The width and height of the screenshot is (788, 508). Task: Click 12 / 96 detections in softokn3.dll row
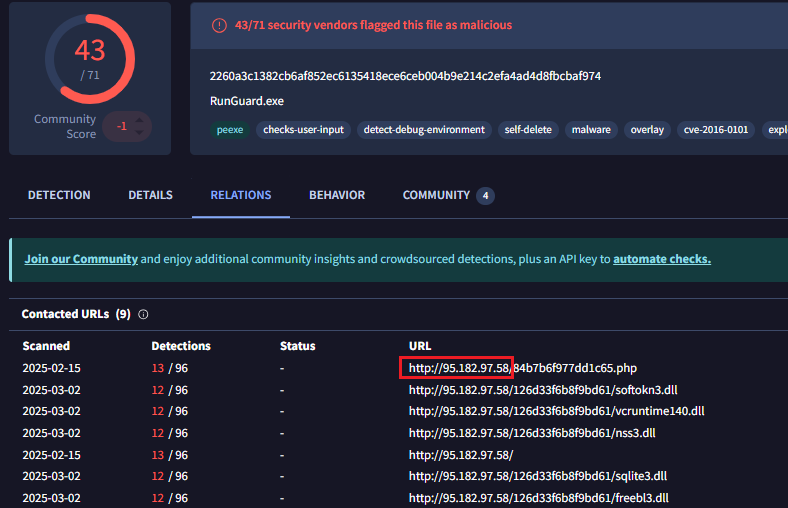click(x=170, y=390)
